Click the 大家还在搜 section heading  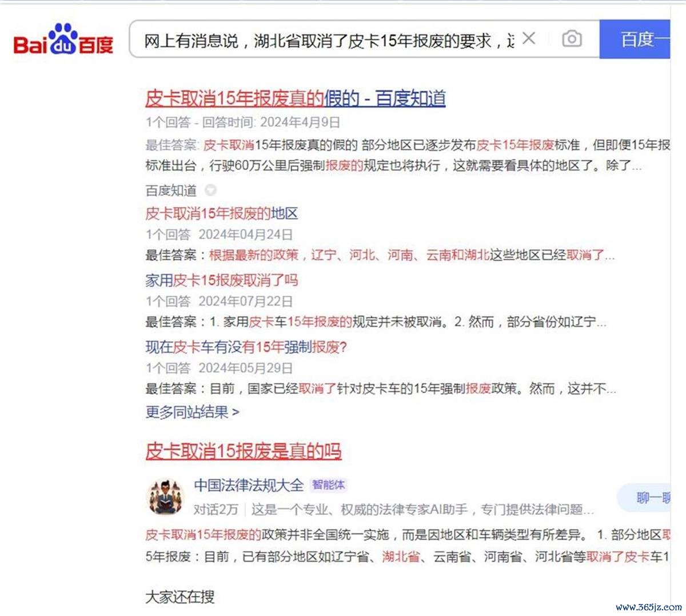pos(180,597)
